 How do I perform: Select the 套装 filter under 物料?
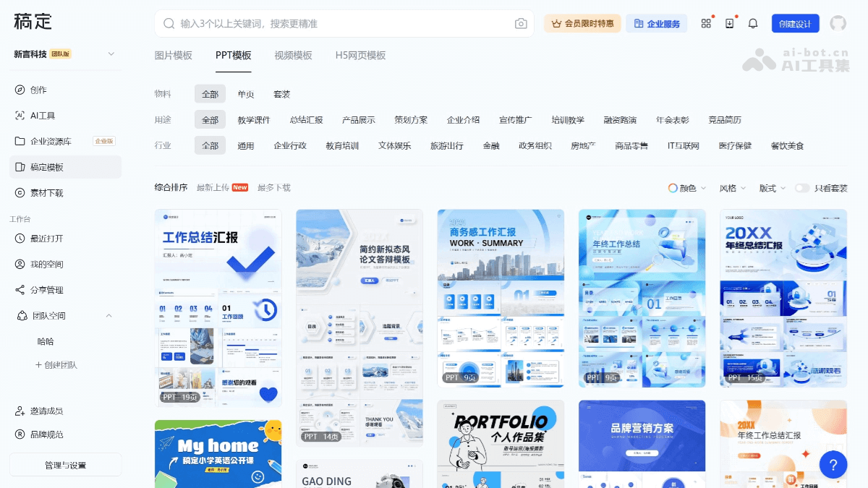[281, 93]
